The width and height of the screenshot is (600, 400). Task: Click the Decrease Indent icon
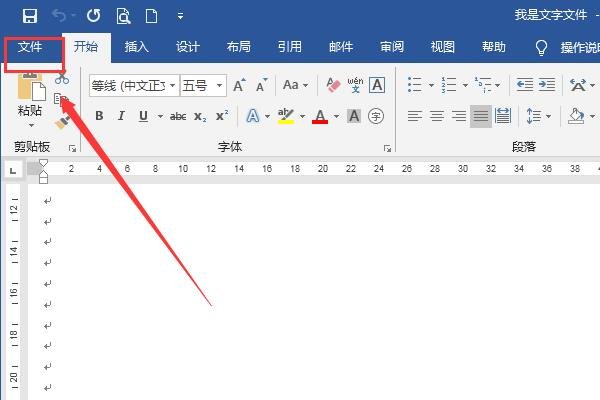[525, 85]
